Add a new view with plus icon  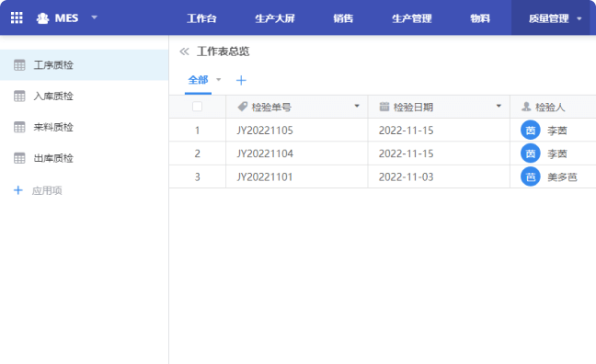[x=241, y=80]
